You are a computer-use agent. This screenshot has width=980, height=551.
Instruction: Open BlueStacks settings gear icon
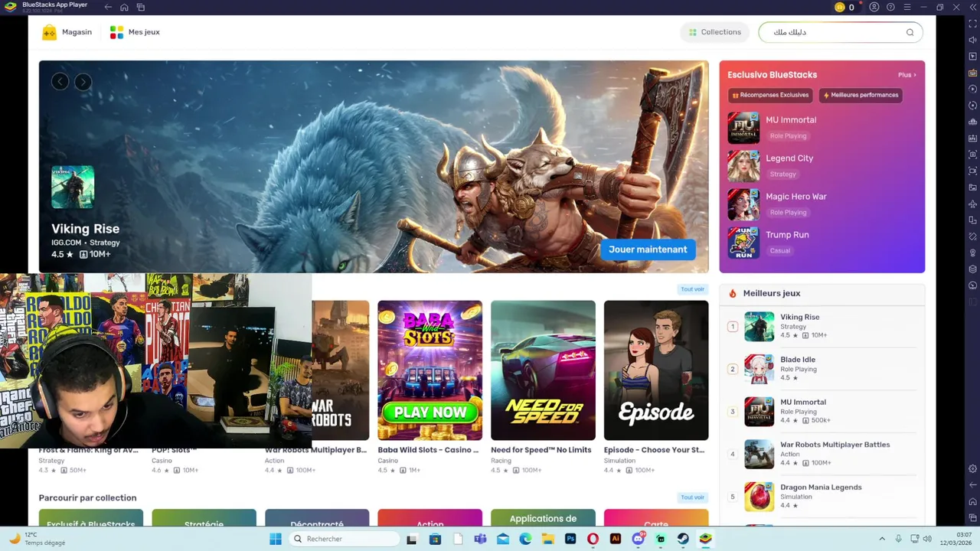973,468
